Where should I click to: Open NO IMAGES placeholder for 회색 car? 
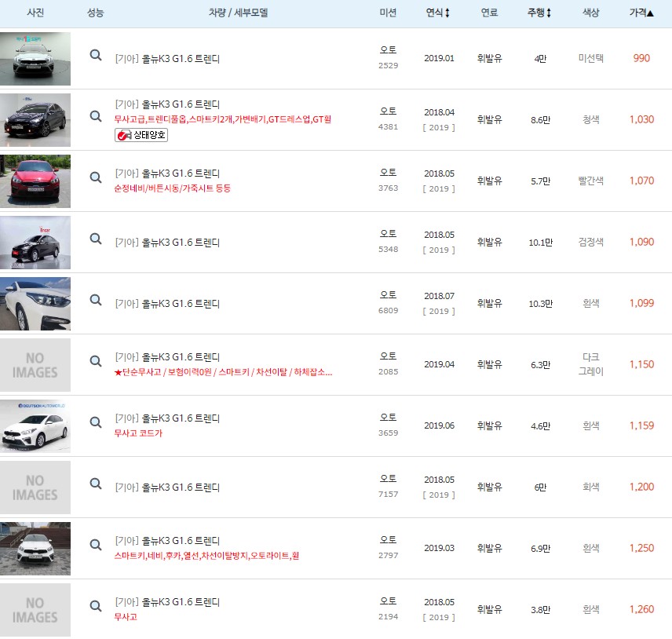pyautogui.click(x=35, y=487)
